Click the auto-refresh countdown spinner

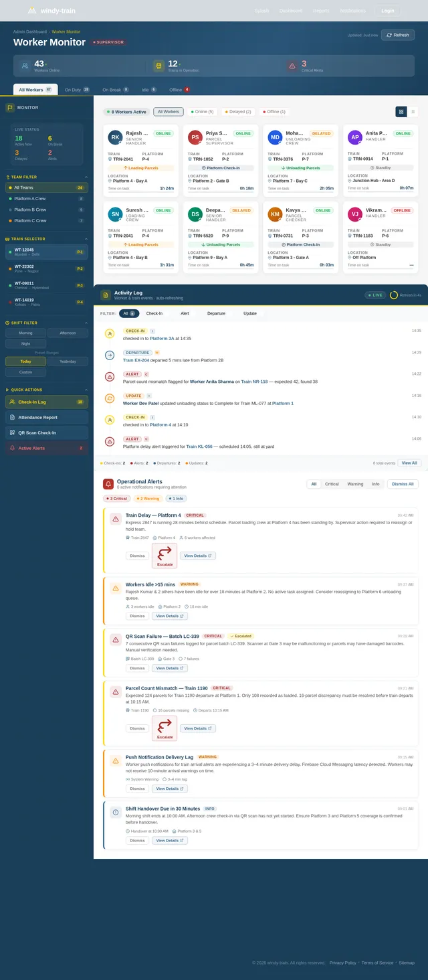pos(394,295)
